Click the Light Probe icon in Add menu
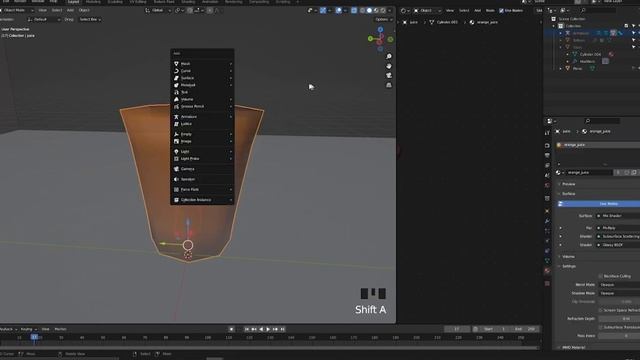 (176, 159)
